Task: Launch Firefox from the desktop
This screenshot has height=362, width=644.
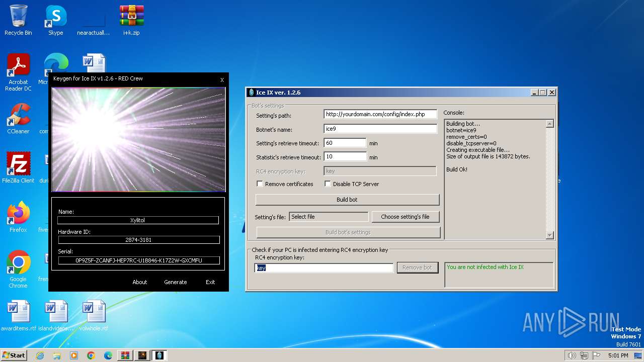Action: (x=18, y=217)
